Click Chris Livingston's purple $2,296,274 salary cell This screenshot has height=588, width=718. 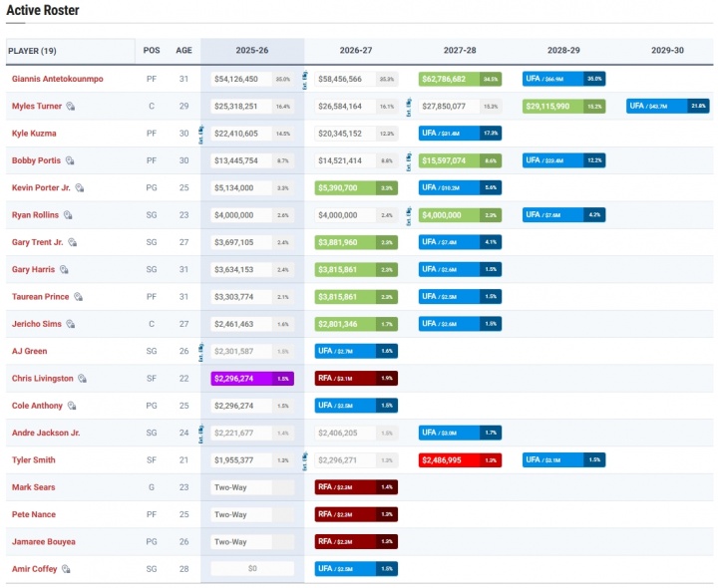click(252, 379)
